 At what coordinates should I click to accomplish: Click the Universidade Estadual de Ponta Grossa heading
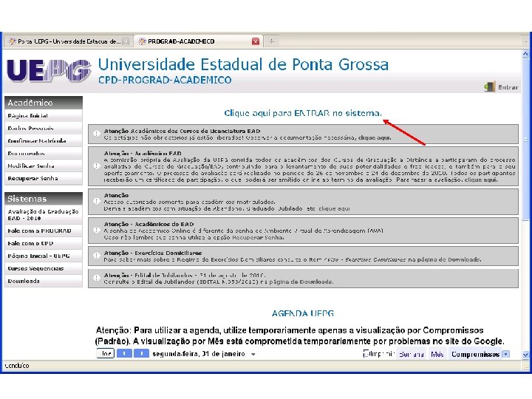243,64
